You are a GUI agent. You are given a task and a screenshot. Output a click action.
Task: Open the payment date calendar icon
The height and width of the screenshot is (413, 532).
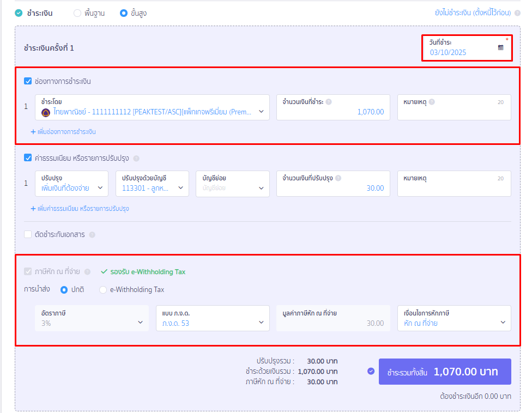pos(500,47)
